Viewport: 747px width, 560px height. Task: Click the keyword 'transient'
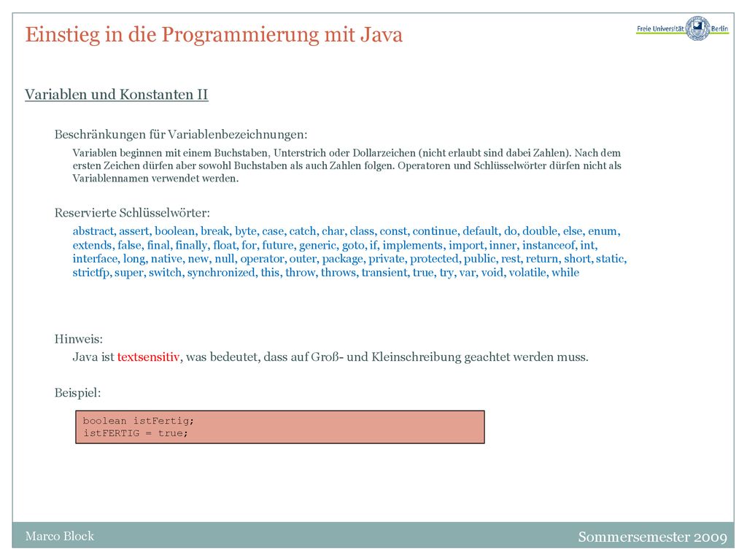pos(384,273)
